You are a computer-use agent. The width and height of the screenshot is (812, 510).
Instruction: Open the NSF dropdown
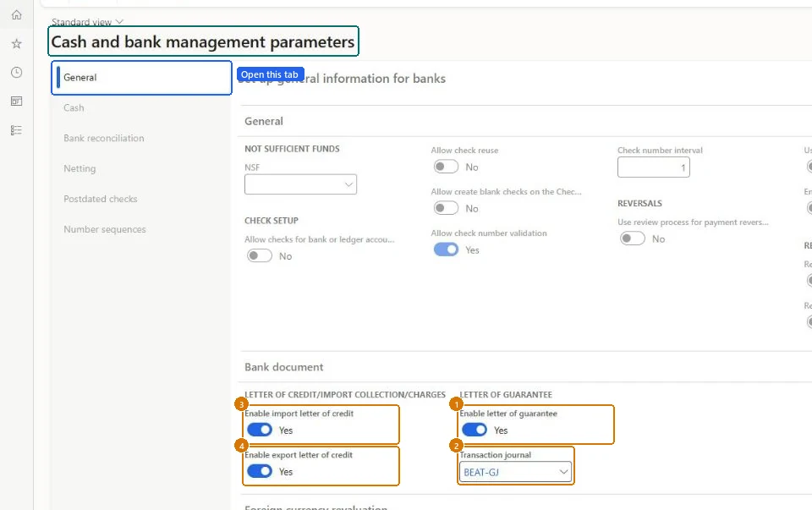pyautogui.click(x=300, y=184)
